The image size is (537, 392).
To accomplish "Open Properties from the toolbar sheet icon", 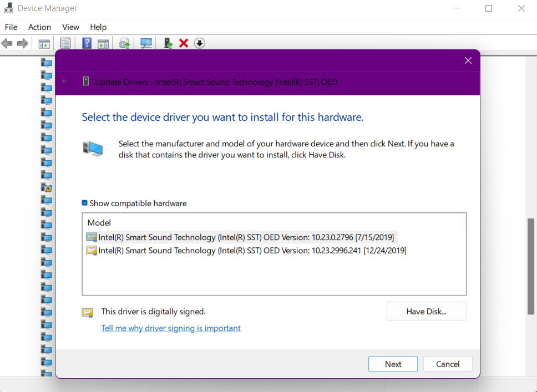I will (x=65, y=43).
